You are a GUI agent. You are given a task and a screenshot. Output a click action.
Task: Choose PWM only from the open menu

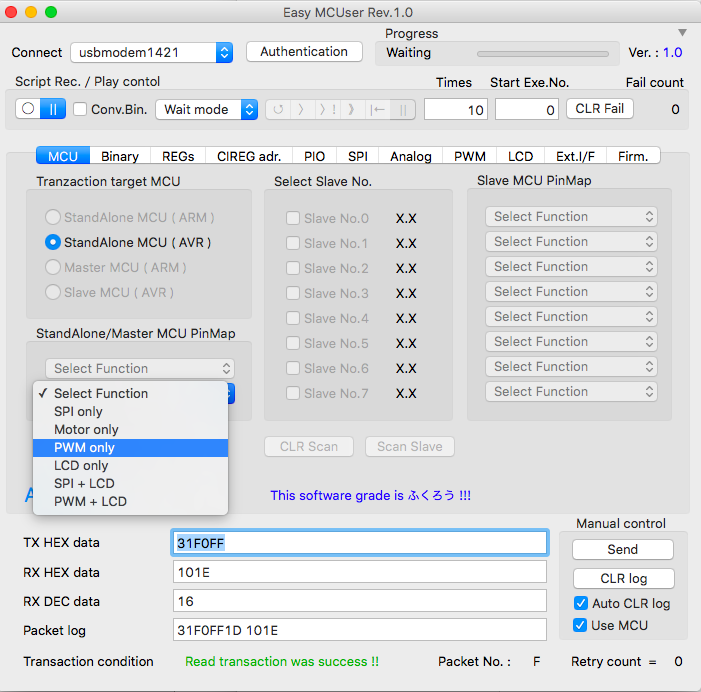(x=131, y=447)
